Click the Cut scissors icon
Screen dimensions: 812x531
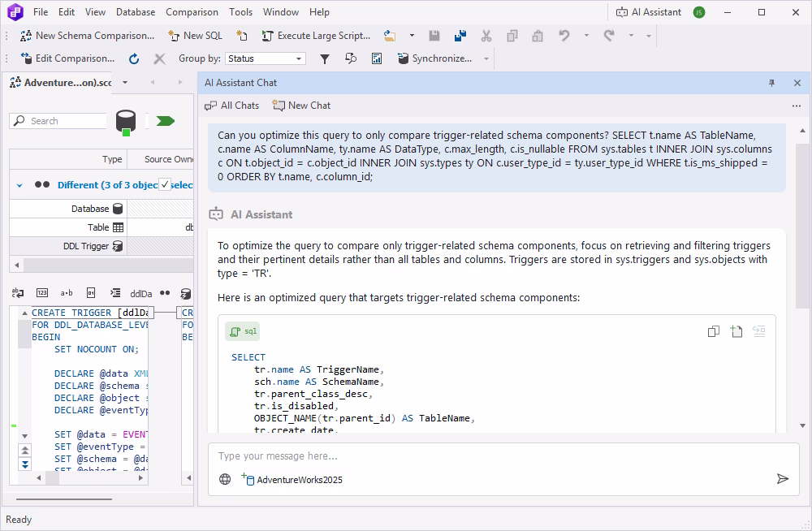486,36
